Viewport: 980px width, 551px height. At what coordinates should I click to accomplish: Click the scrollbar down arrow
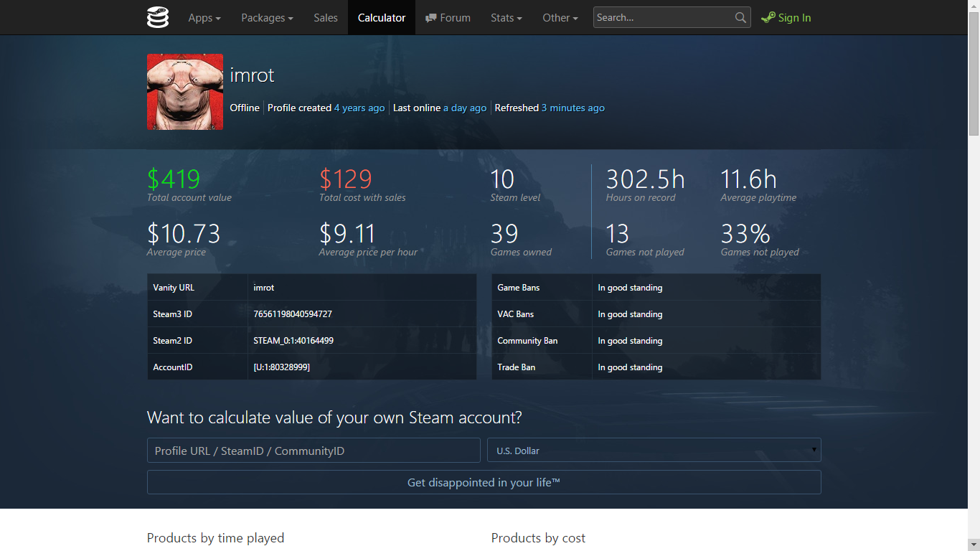pyautogui.click(x=974, y=545)
